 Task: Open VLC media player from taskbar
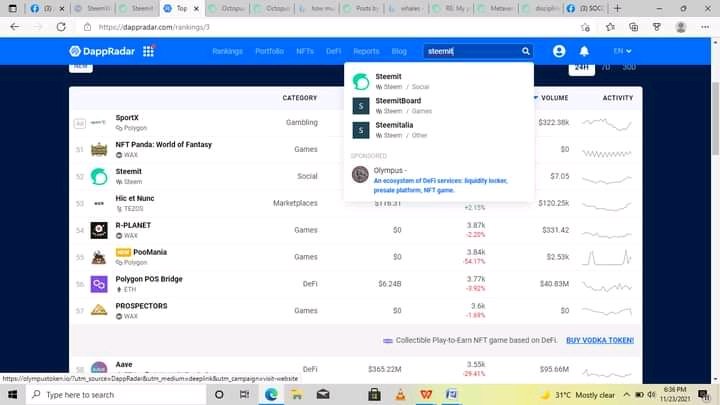click(x=400, y=394)
